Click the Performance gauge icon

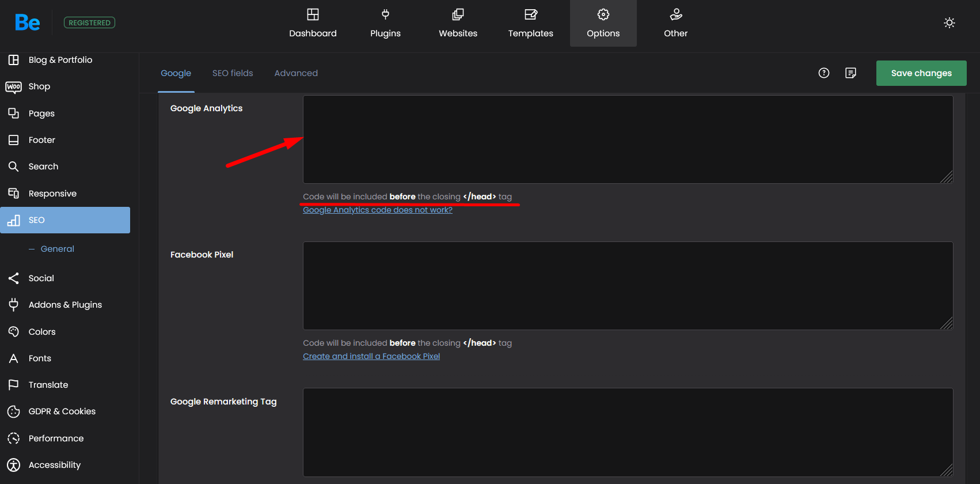point(14,438)
